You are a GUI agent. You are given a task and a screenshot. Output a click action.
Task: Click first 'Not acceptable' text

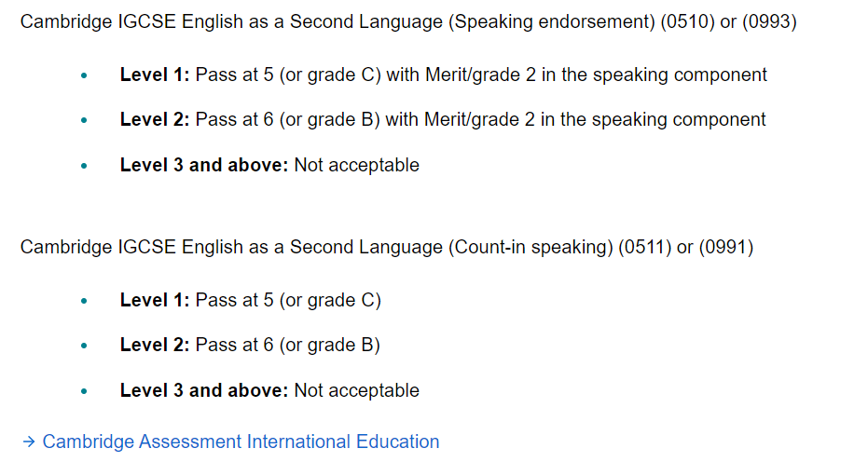pos(356,165)
